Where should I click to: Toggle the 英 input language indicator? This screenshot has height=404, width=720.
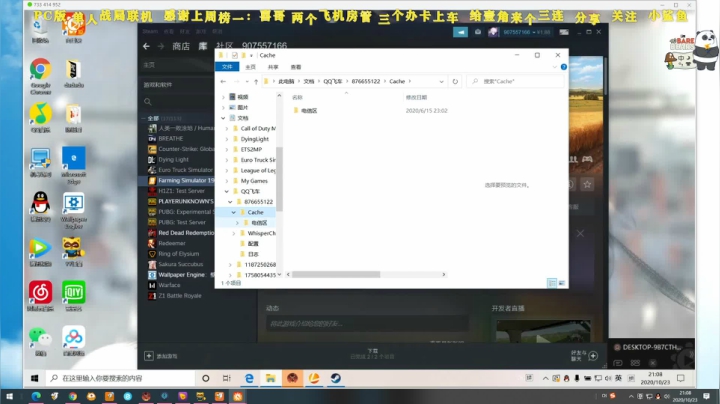tap(618, 378)
